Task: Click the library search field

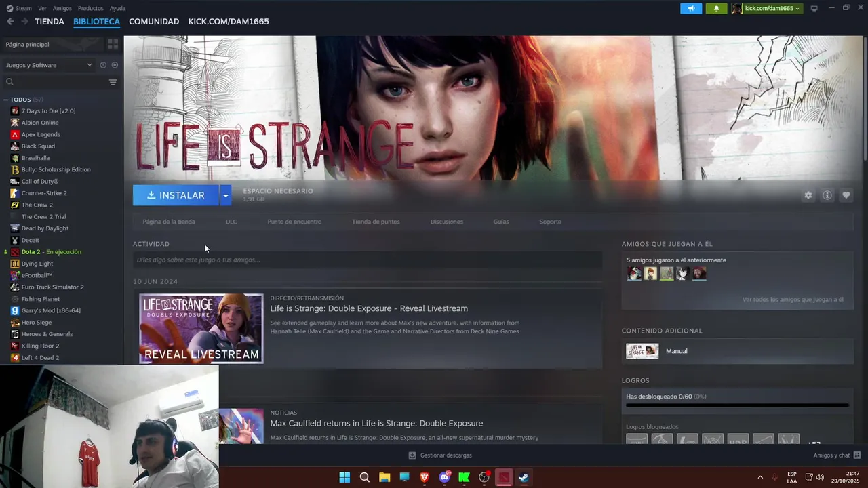Action: tap(54, 82)
